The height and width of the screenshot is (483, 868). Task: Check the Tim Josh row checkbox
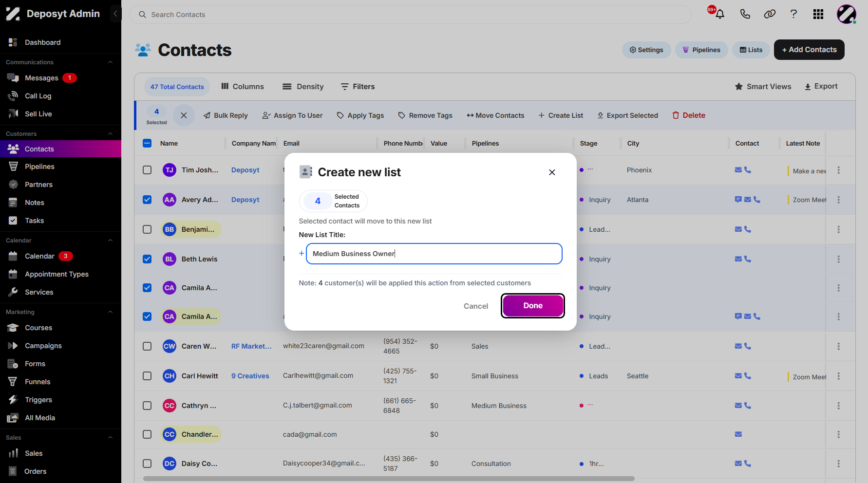click(147, 170)
